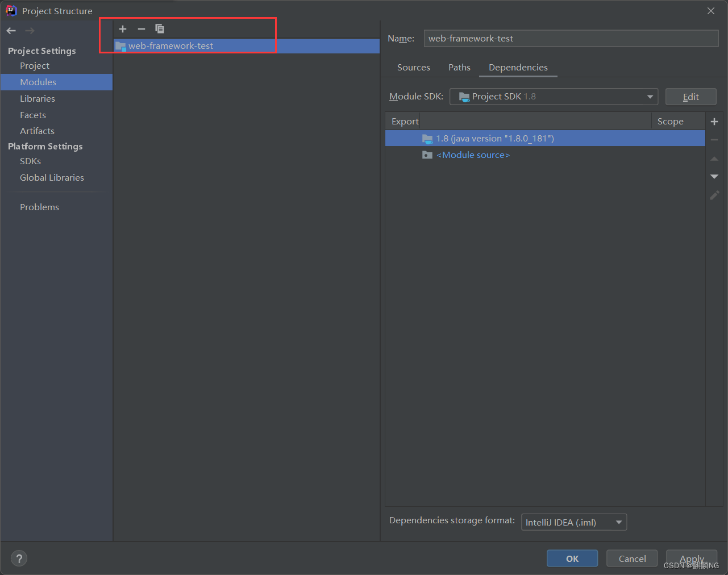This screenshot has height=575, width=728.
Task: Open the Dependencies storage format dropdown
Action: pyautogui.click(x=574, y=522)
